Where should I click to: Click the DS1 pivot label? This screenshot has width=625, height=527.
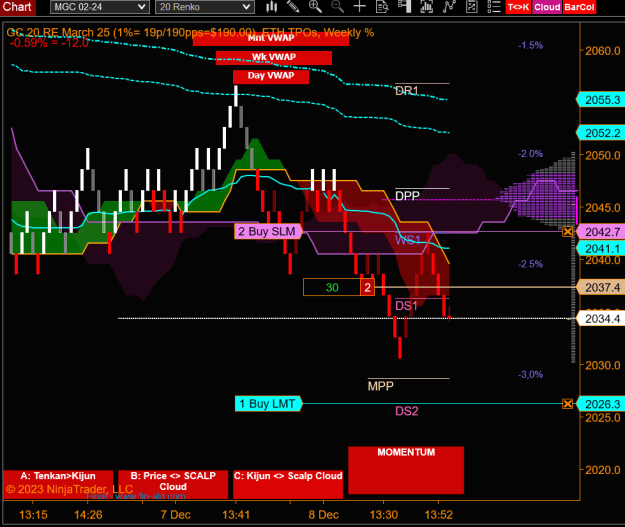click(x=407, y=306)
